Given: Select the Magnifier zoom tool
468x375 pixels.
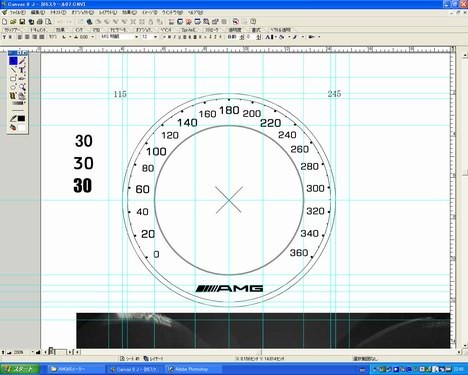Looking at the screenshot, I should pyautogui.click(x=22, y=87).
